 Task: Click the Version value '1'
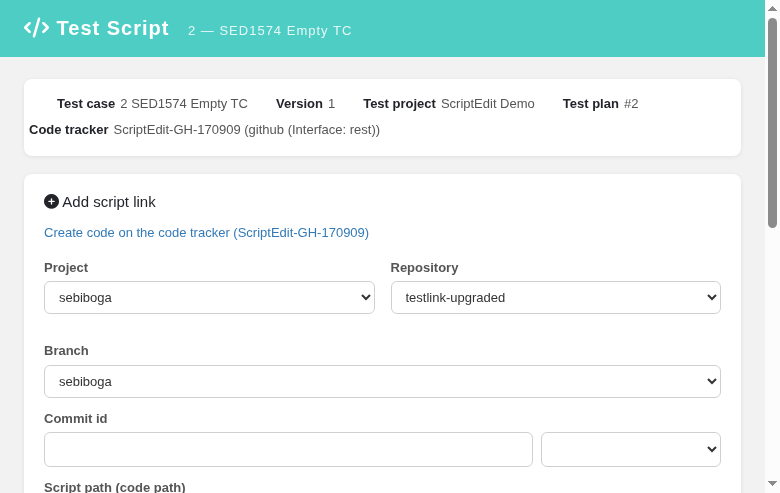point(331,103)
